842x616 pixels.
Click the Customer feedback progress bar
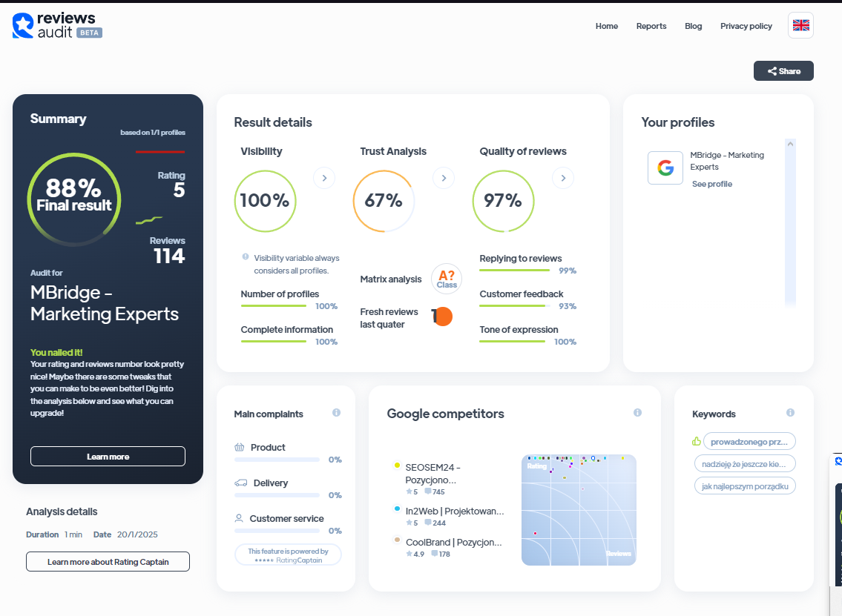(x=514, y=306)
